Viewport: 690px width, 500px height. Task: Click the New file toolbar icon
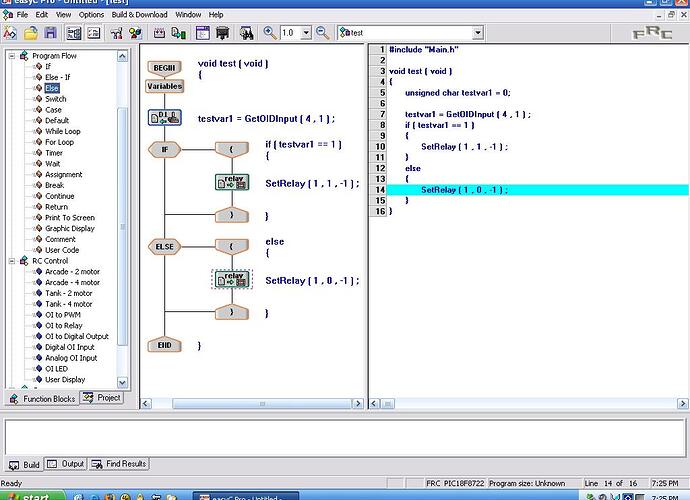pos(10,33)
